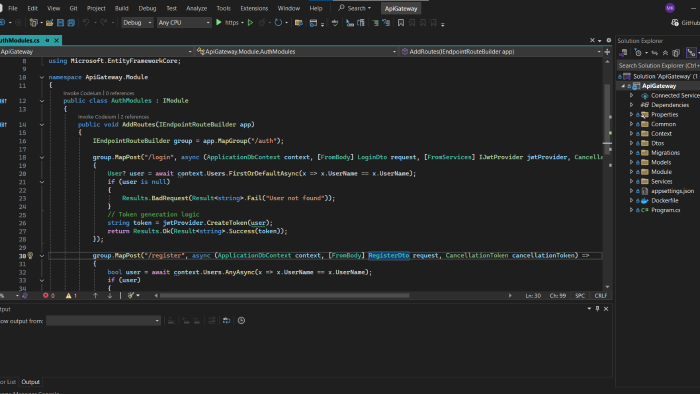Open the ApiGateway.Module.AuthModules type dropdown
The image size is (700, 394).
[x=296, y=52]
